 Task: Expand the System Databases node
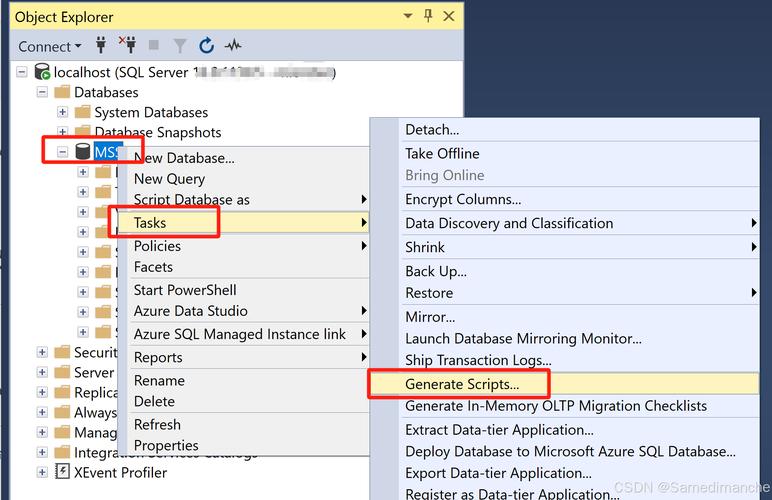(x=62, y=112)
